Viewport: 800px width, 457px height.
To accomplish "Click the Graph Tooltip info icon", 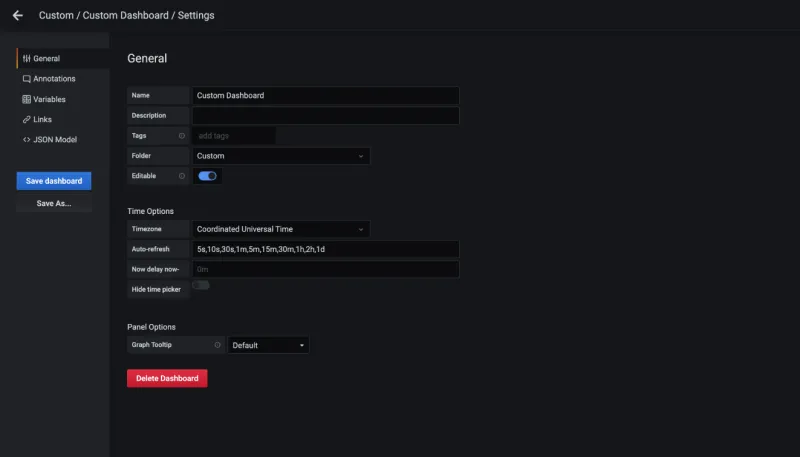I will click(217, 345).
